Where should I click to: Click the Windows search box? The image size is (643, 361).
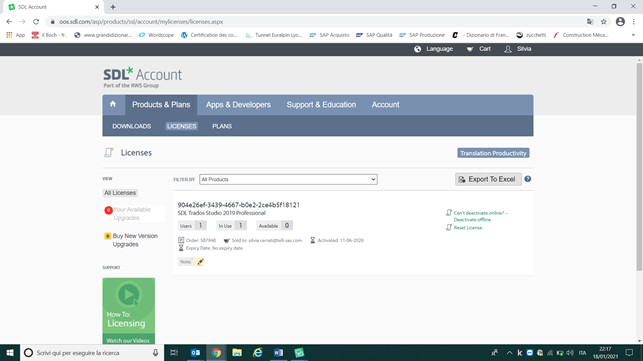tap(92, 353)
